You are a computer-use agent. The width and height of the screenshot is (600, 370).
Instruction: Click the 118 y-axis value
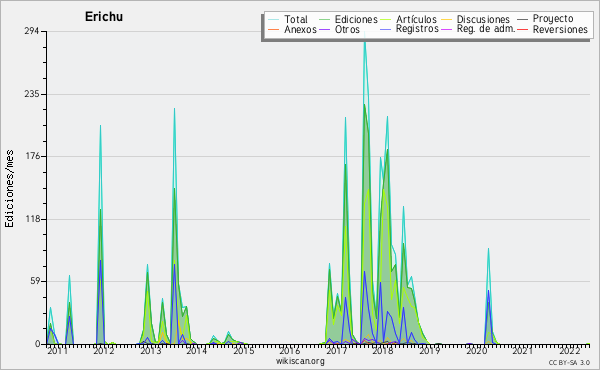tap(32, 219)
